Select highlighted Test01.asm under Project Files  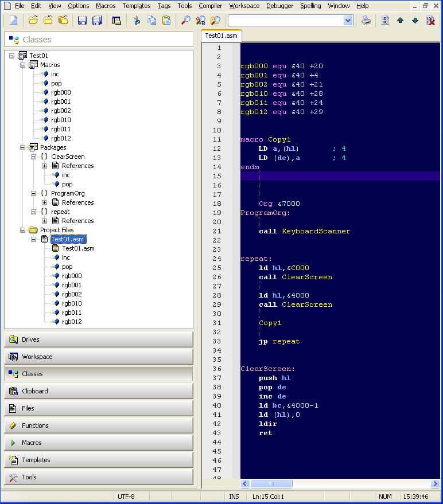coord(68,239)
